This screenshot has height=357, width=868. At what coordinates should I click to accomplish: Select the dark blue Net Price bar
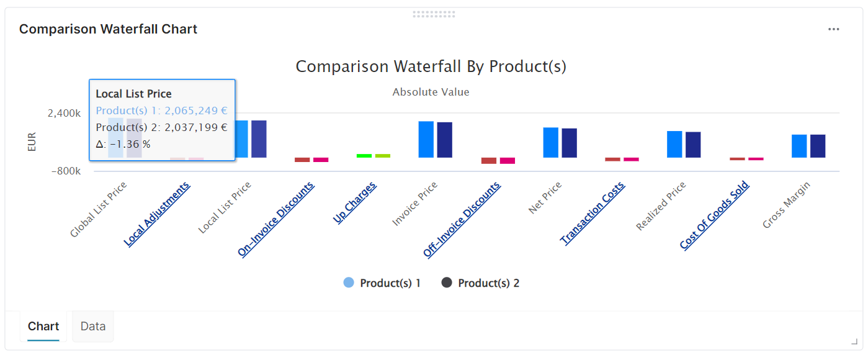pos(569,143)
